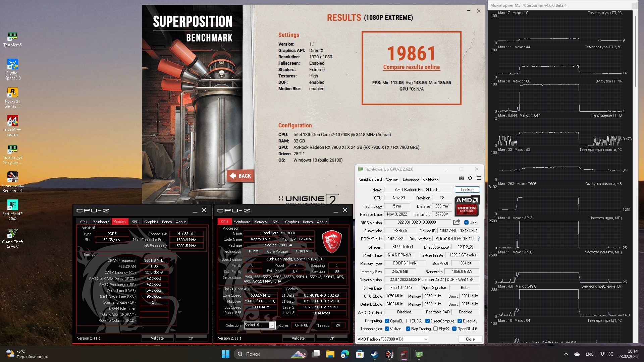Image resolution: width=644 pixels, height=362 pixels.
Task: Click Bus Interface question mark in GPU-Z
Action: coord(479,239)
